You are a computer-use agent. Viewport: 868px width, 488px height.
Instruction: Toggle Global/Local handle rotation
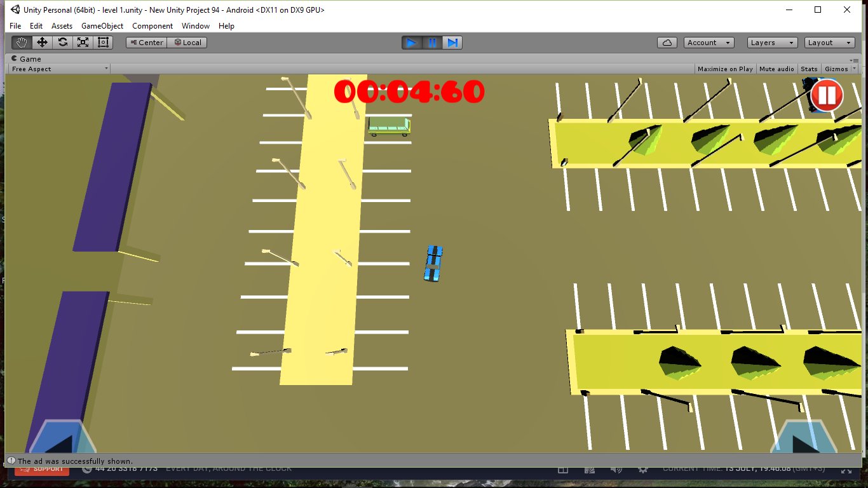coord(186,43)
